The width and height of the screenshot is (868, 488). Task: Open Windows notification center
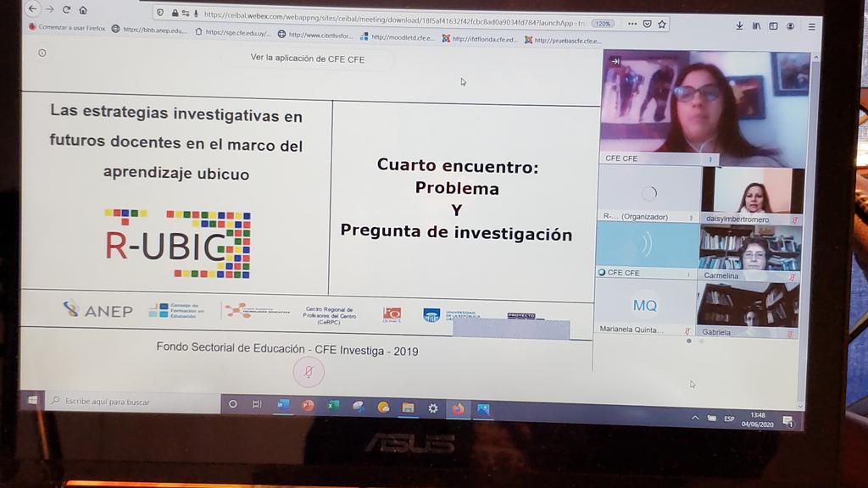click(788, 422)
